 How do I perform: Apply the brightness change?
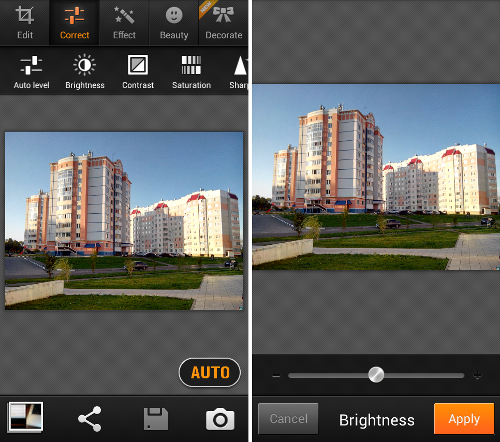pyautogui.click(x=464, y=419)
